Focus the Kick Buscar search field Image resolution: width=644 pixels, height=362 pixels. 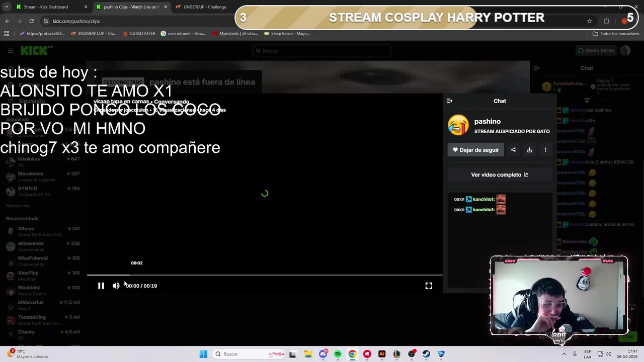point(322,51)
